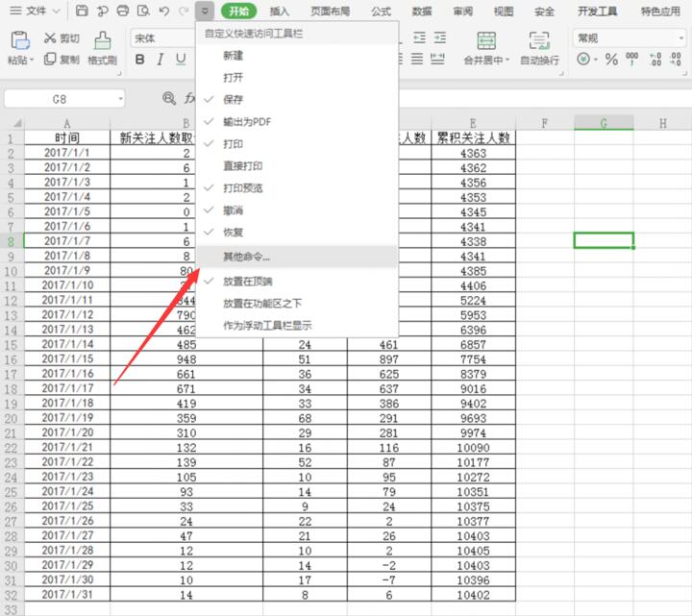Viewport: 692px width, 616px height.
Task: Click the Redo arrow icon
Action: 184,11
